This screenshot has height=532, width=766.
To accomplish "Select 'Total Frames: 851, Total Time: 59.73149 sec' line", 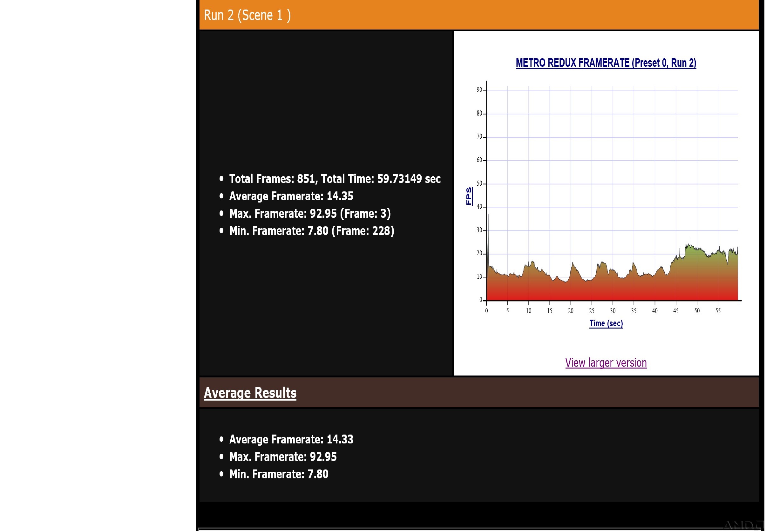I will click(x=335, y=179).
